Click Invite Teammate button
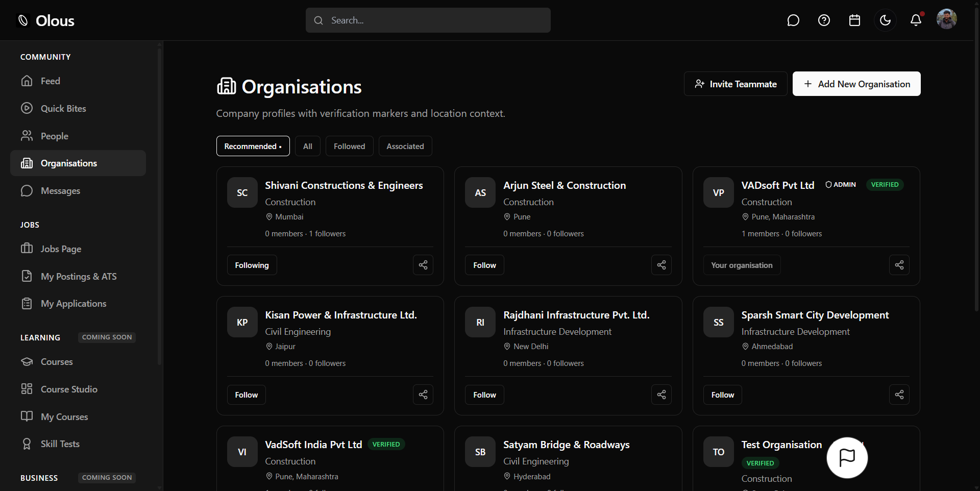This screenshot has height=491, width=980. click(736, 84)
